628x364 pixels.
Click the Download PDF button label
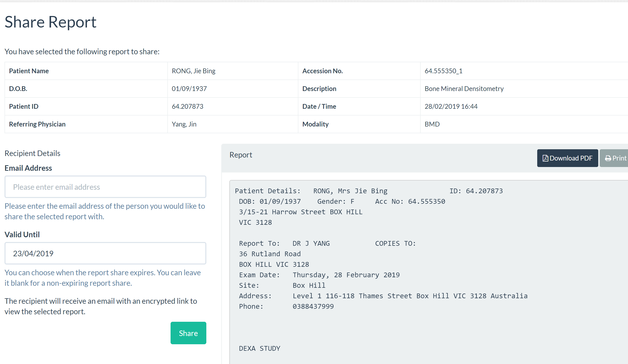click(x=571, y=158)
